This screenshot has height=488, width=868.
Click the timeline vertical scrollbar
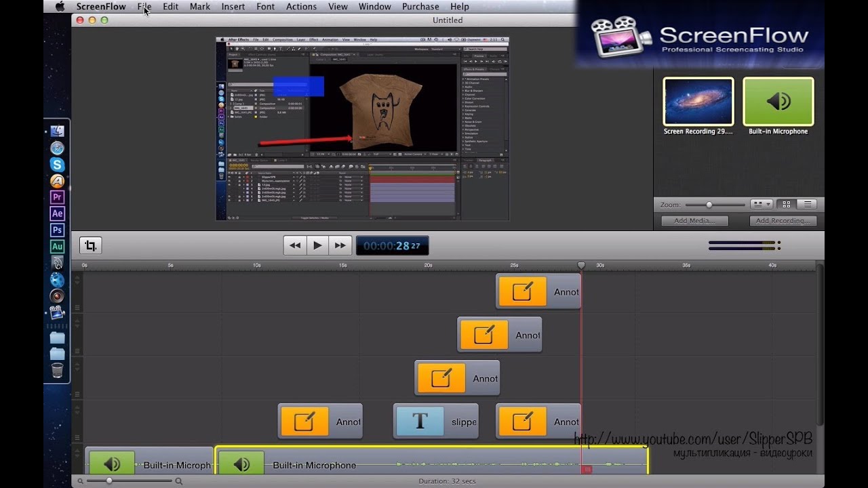820,346
